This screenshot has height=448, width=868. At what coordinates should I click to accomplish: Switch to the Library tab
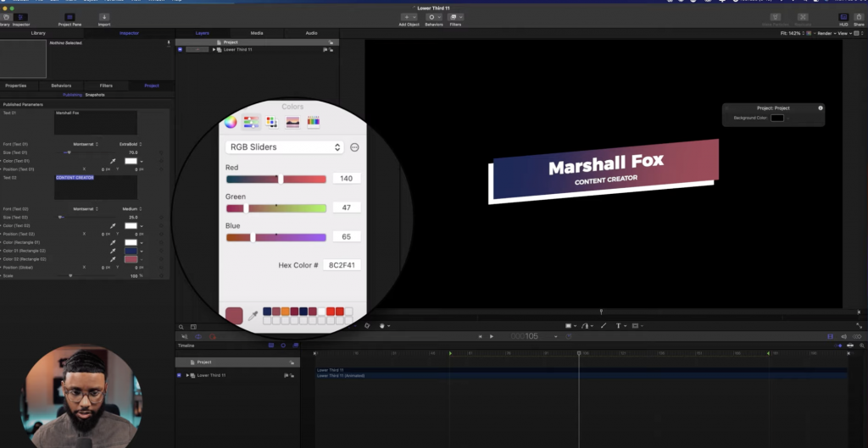(x=38, y=33)
